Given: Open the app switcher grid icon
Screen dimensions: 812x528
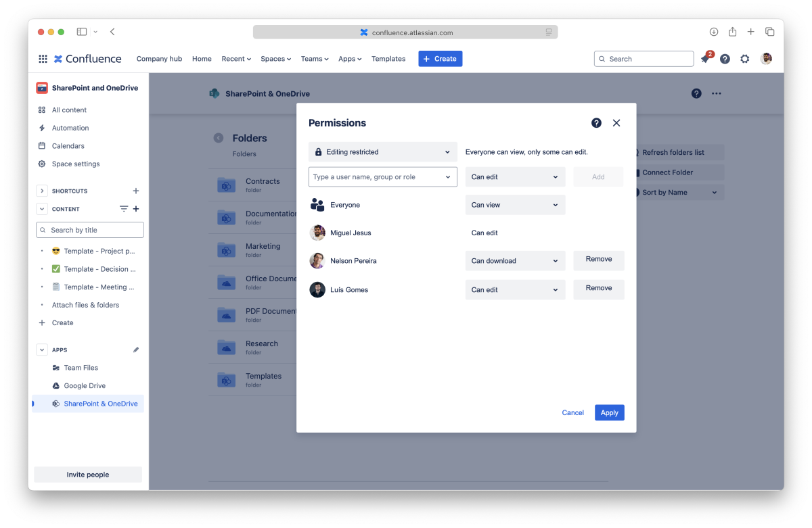Looking at the screenshot, I should click(43, 59).
